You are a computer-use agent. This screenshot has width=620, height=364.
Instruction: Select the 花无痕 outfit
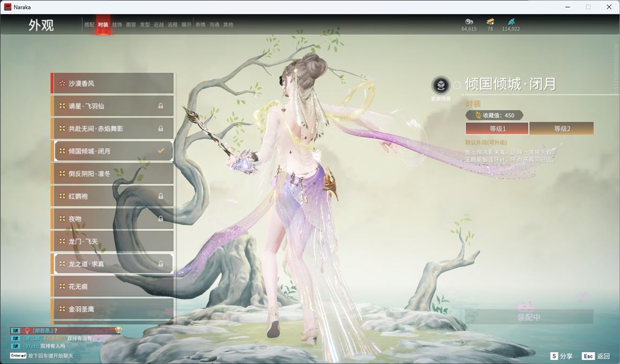click(113, 286)
